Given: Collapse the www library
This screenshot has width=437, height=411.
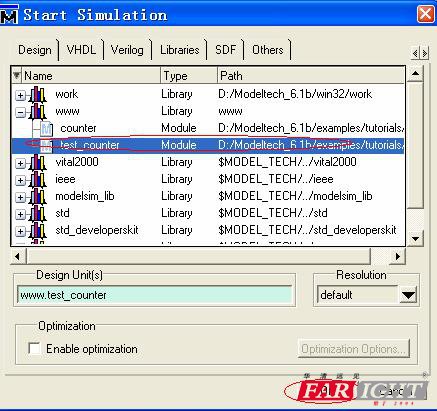Looking at the screenshot, I should (x=20, y=112).
